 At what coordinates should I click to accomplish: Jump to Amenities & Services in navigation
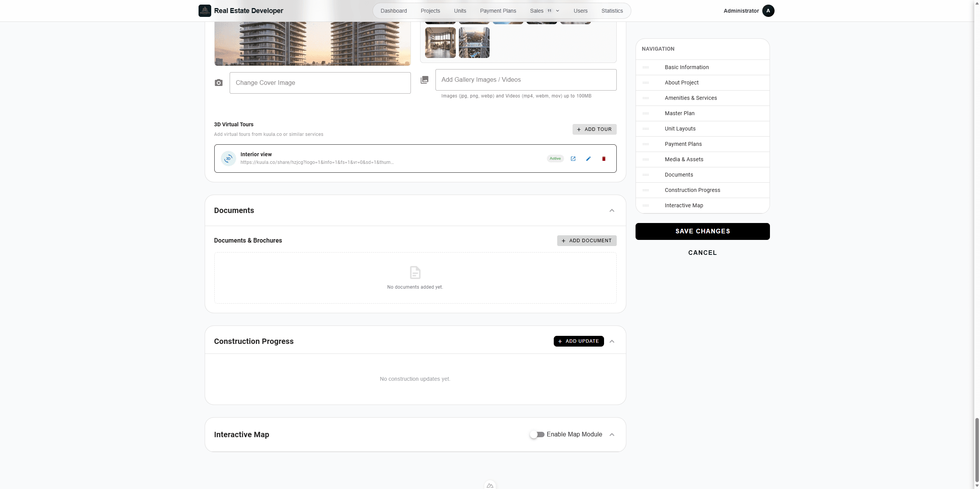(702, 98)
